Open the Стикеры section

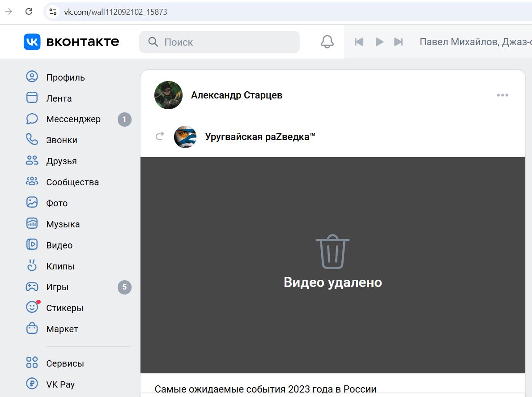65,308
